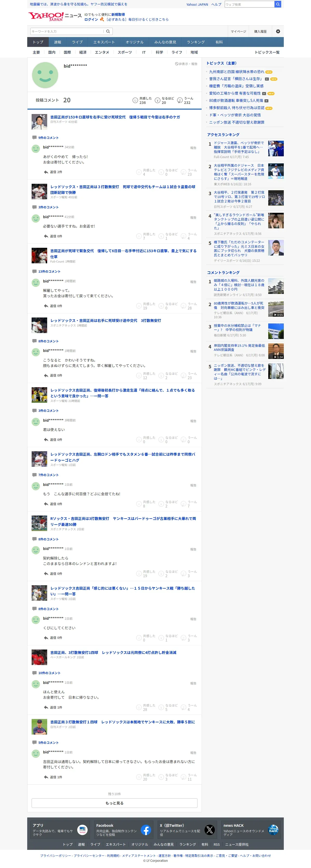Click the web search magnifier button
Screen dimensions: 311x868
(x=278, y=4)
